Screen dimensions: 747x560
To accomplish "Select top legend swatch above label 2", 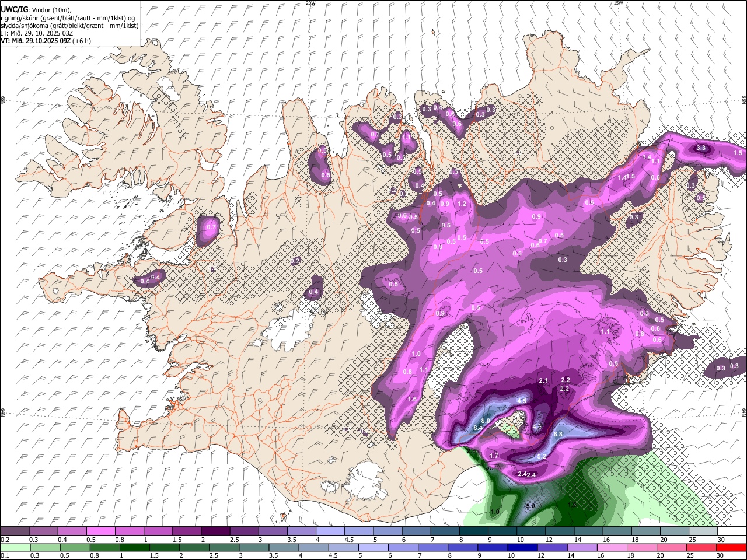I will (215, 531).
